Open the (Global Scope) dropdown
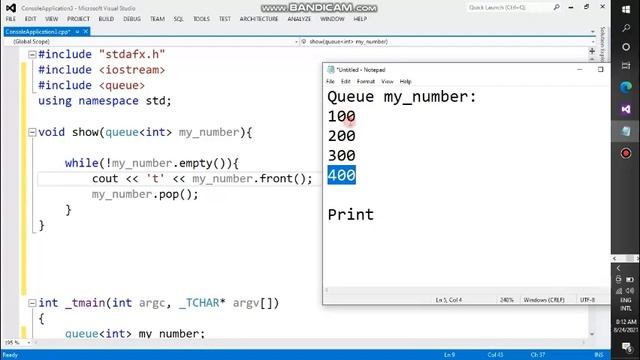Screen dimensions: 640x360 pos(156,42)
